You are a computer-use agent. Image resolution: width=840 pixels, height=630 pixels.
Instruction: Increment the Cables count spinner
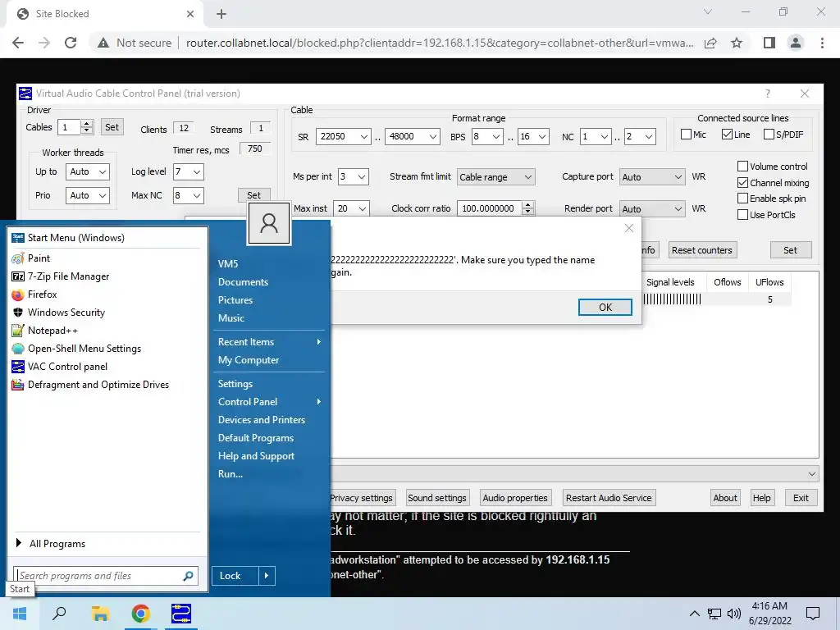[87, 123]
